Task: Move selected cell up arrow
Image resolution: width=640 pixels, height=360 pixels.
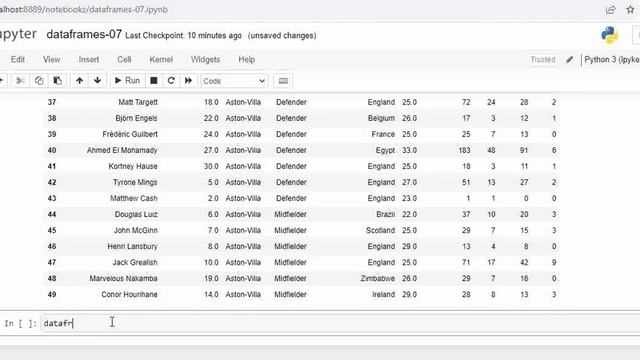Action: (x=80, y=81)
